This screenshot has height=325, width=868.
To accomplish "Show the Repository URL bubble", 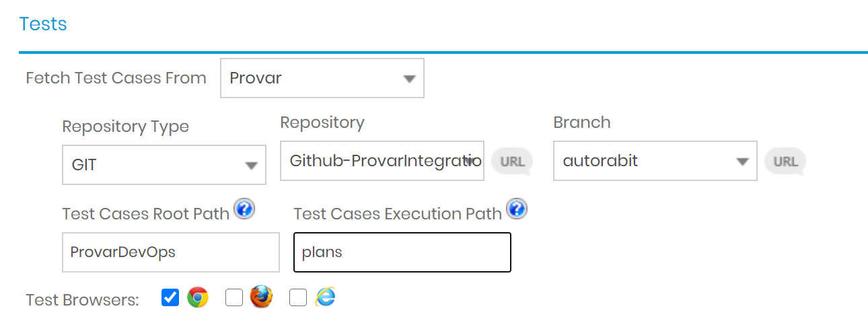I will [512, 161].
